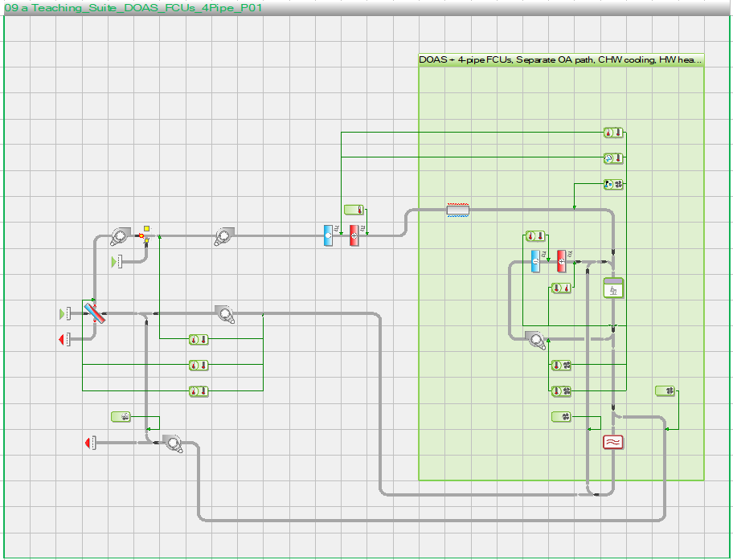
Task: Click the multiplex label DOAS + 4-pipe FCUs
Action: click(560, 59)
